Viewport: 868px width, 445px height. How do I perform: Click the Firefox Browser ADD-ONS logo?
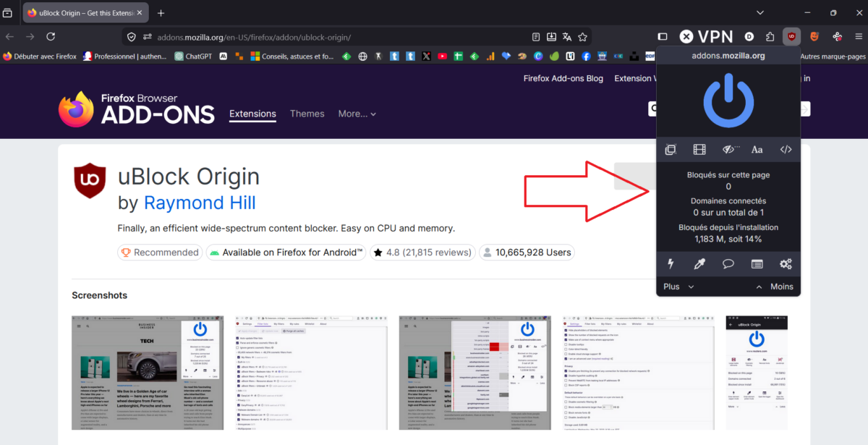[137, 109]
